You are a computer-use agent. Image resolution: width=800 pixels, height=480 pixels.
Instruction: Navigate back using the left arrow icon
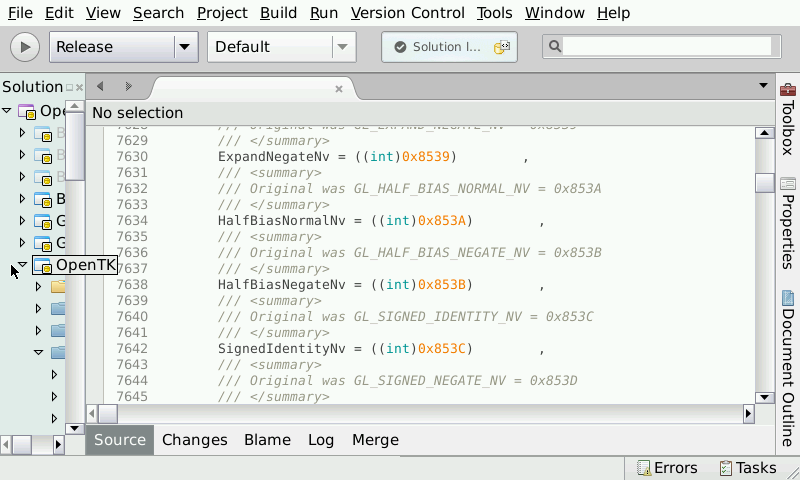(100, 87)
